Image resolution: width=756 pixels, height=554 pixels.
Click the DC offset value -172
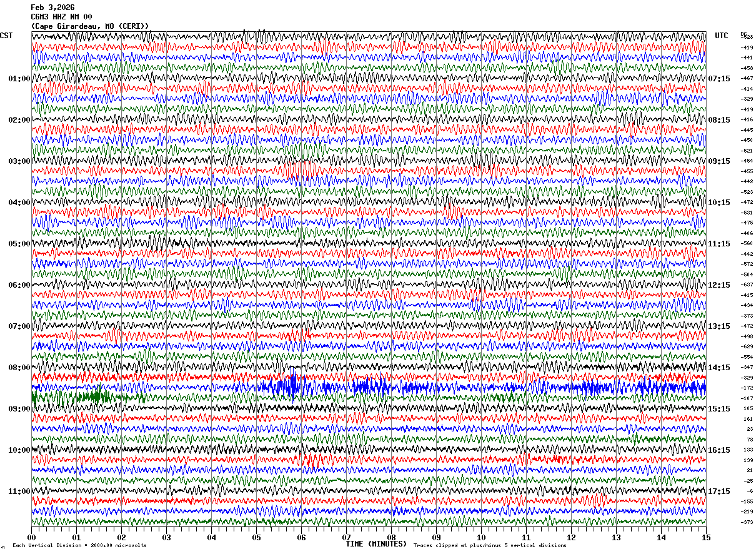pyautogui.click(x=747, y=388)
